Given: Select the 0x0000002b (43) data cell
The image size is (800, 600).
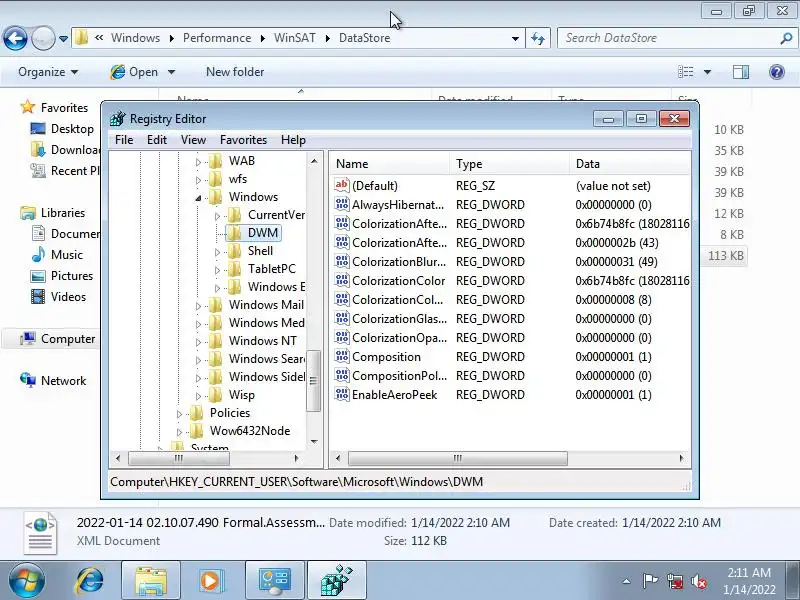Looking at the screenshot, I should [617, 243].
